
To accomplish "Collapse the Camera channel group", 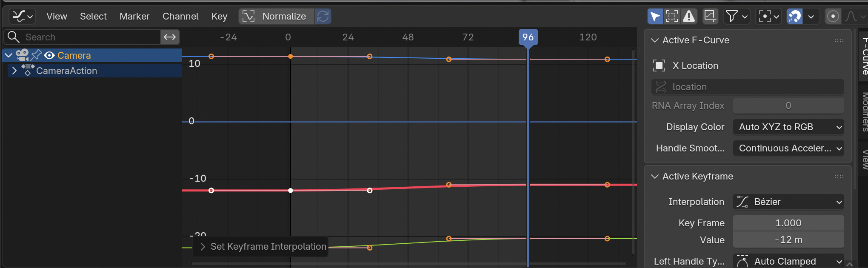I will click(9, 55).
